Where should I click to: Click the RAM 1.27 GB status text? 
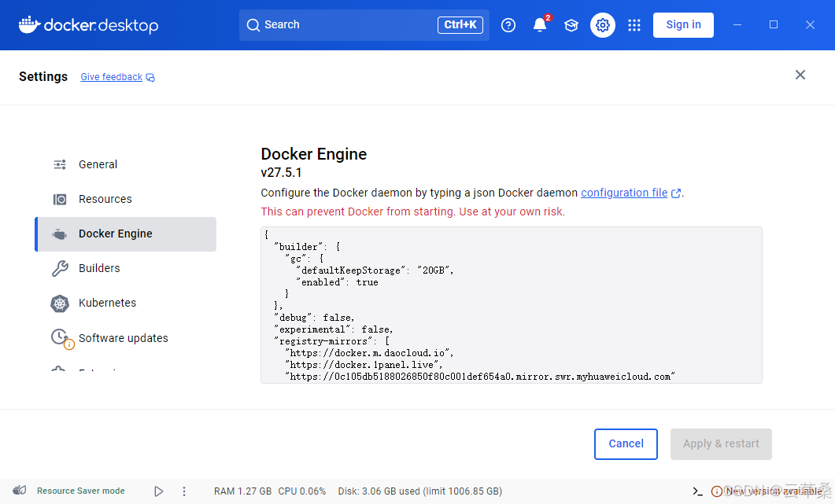click(243, 491)
